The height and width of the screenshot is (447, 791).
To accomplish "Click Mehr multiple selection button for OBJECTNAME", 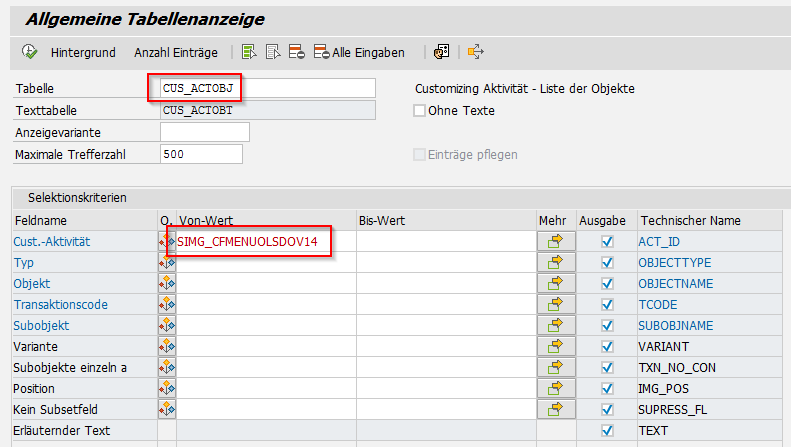I will coord(556,284).
